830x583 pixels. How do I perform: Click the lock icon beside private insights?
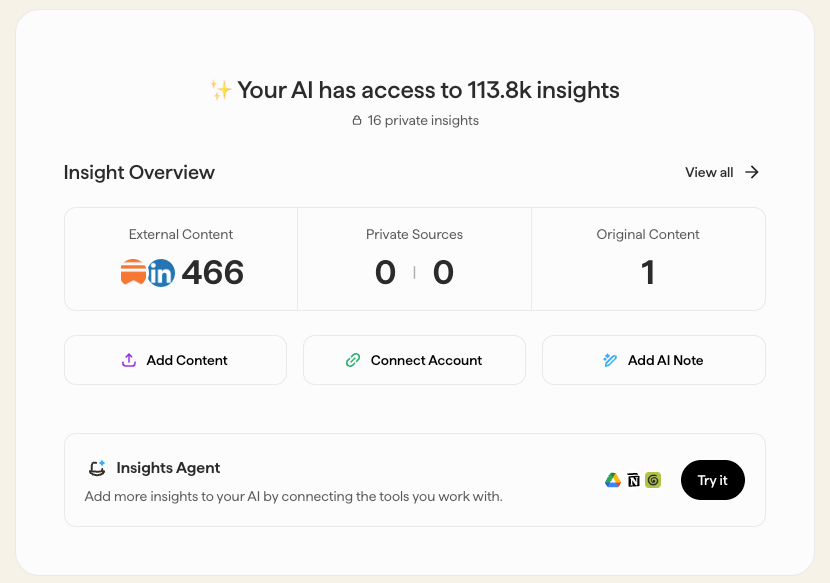[x=357, y=121]
